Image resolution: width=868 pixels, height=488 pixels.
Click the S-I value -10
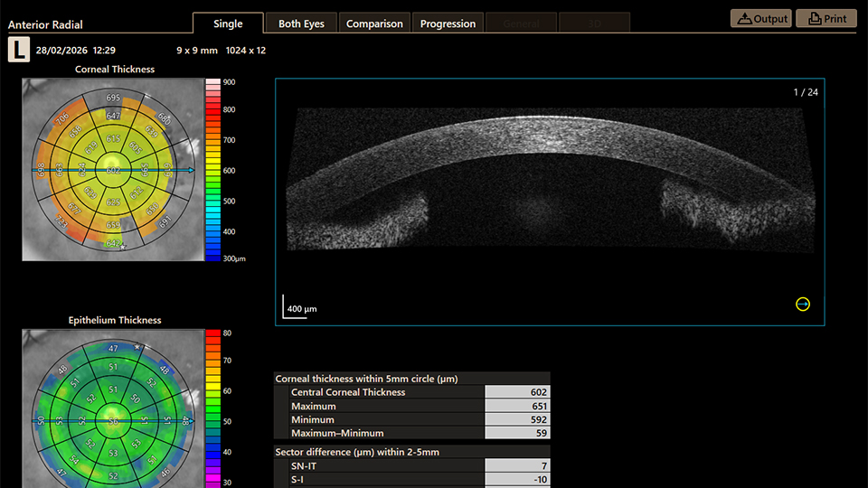pyautogui.click(x=517, y=479)
